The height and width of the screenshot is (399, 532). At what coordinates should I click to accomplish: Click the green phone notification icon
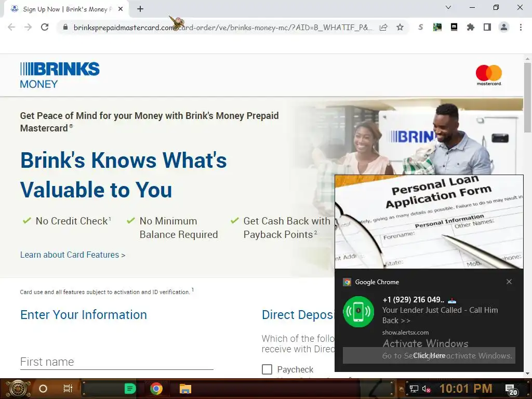[358, 312]
